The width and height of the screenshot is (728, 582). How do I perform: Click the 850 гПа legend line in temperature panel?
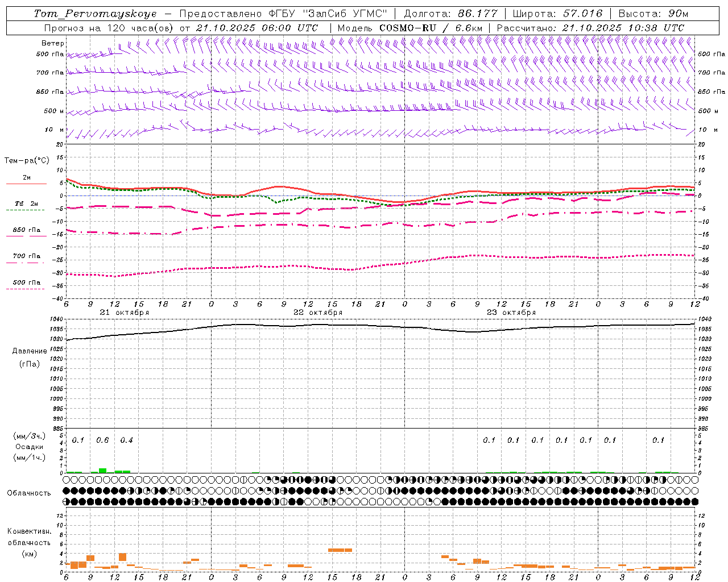click(x=26, y=236)
